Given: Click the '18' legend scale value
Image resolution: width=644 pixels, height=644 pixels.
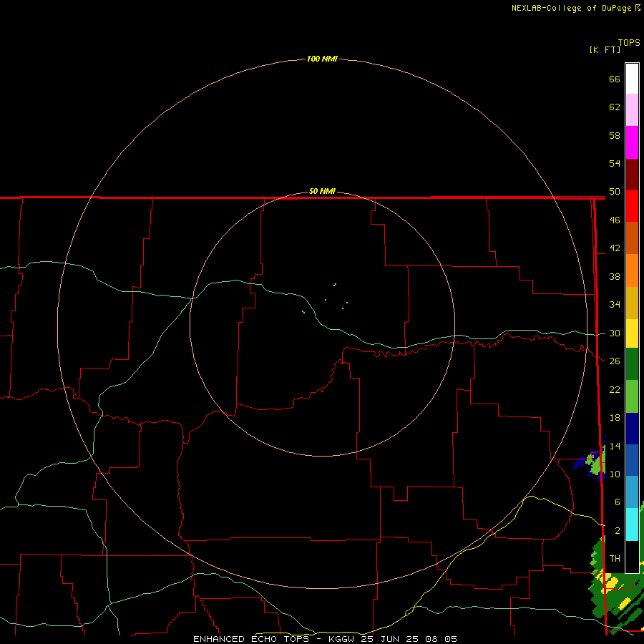Looking at the screenshot, I should pyautogui.click(x=615, y=418).
